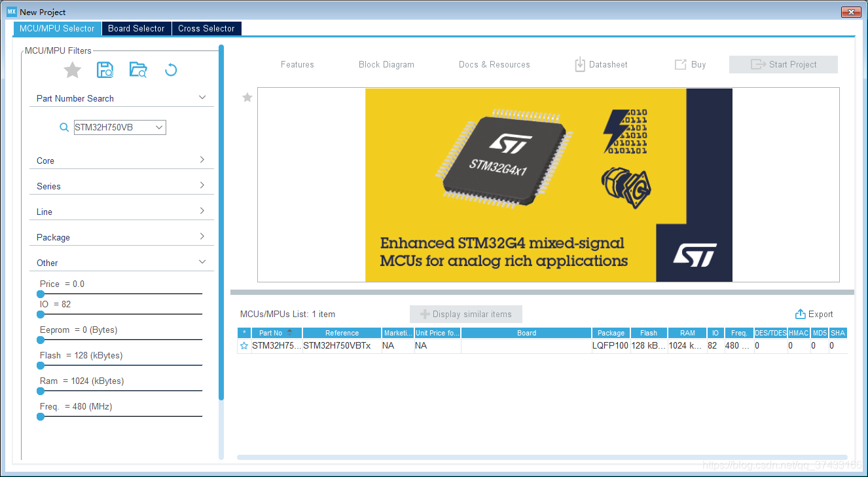Open favorites with the star filter icon
This screenshot has height=477, width=868.
(72, 69)
